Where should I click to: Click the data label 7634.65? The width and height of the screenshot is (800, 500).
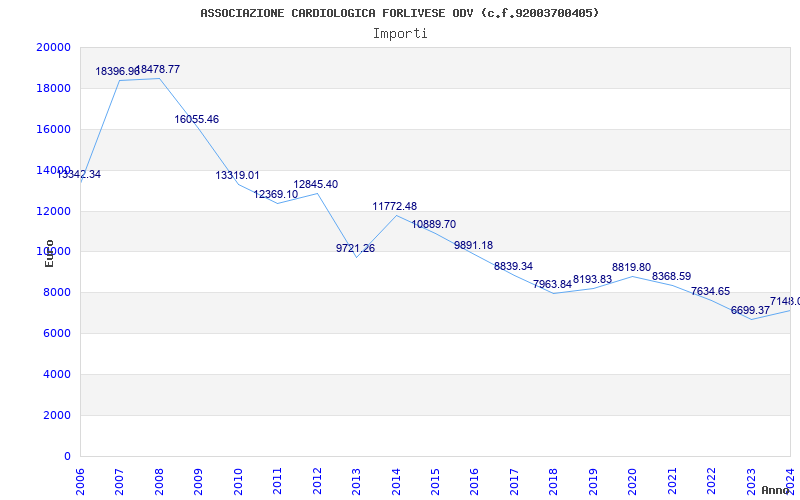[711, 292]
